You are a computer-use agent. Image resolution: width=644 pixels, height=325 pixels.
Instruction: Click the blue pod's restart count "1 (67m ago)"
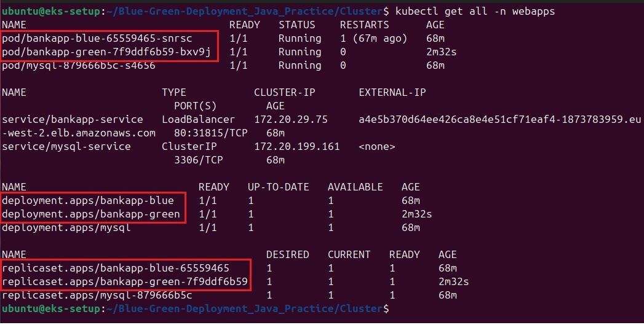[373, 38]
